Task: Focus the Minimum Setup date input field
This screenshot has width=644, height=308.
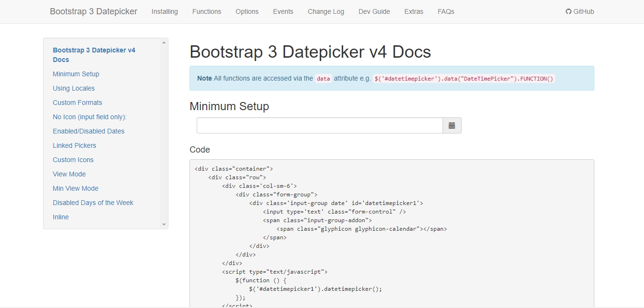Action: pos(319,125)
